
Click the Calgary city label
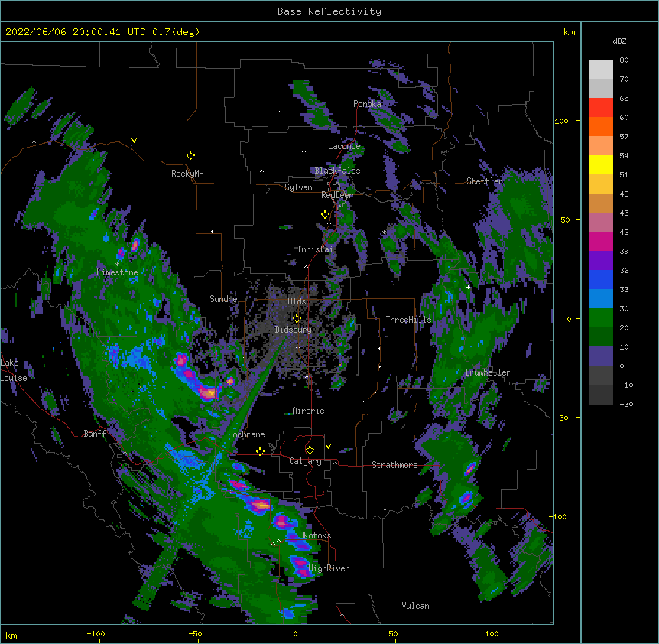[x=305, y=461]
